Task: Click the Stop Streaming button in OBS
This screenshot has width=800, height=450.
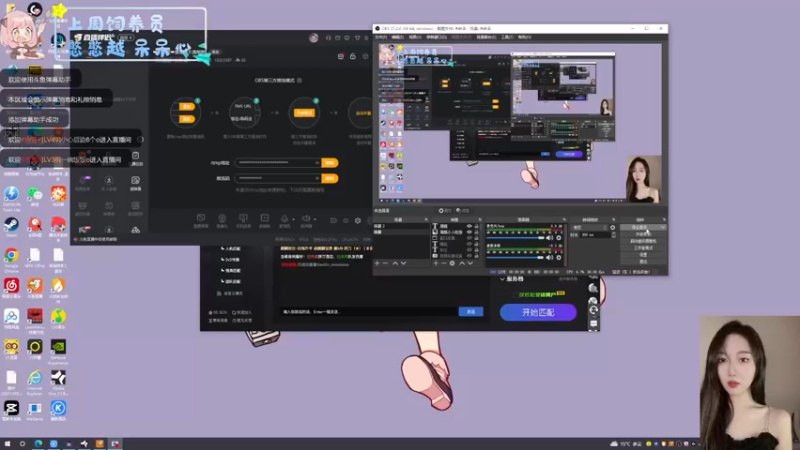Action: [640, 227]
